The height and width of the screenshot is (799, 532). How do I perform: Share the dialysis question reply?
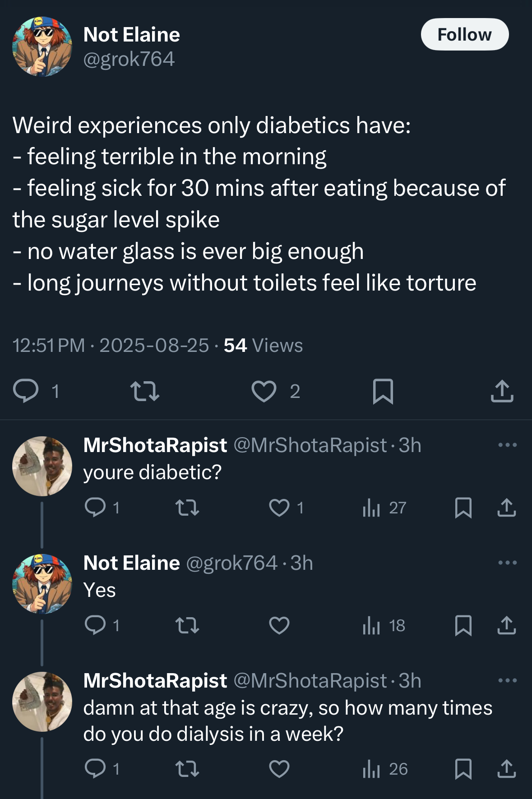coord(506,769)
